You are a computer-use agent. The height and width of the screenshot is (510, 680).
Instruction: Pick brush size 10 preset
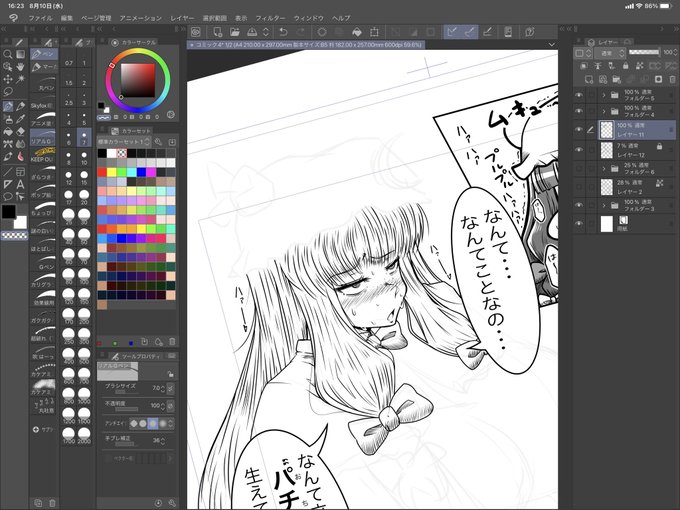(x=84, y=158)
